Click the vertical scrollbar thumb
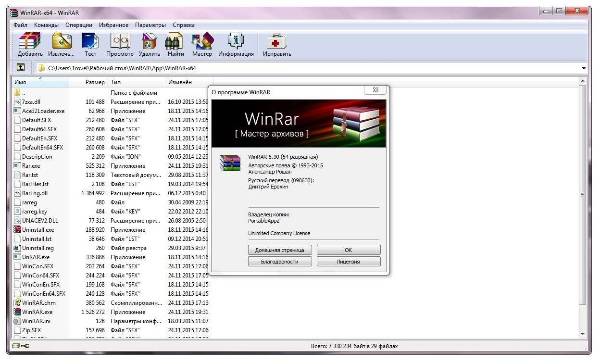 point(583,195)
